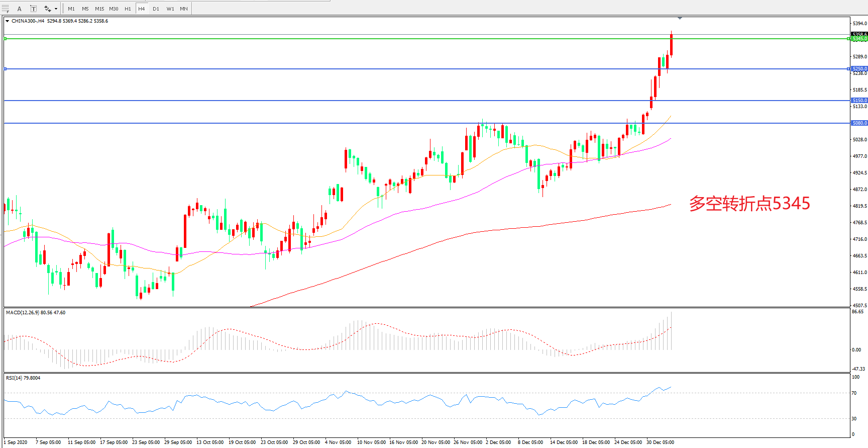Switch to M5 timeframe

(85, 9)
